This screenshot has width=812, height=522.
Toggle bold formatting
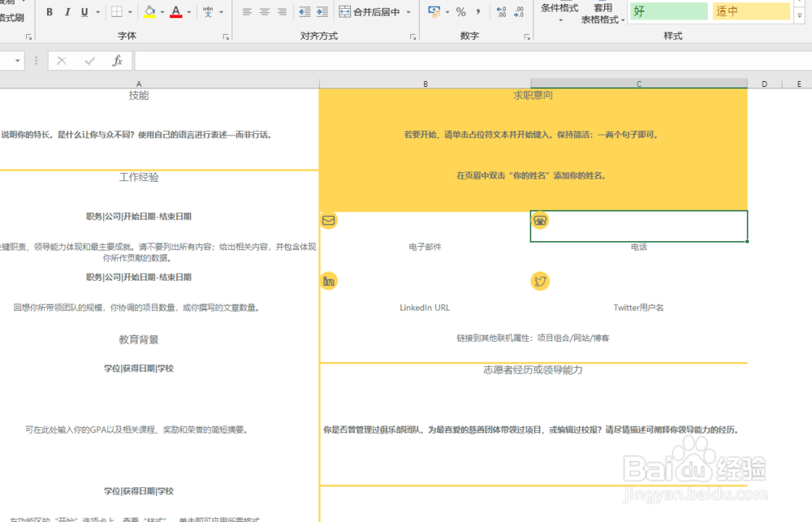point(49,11)
